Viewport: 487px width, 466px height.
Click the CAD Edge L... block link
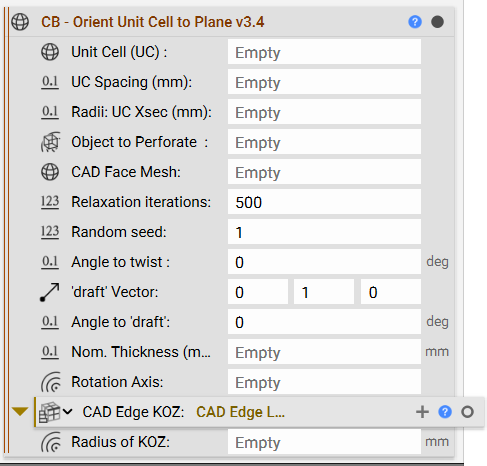(x=240, y=412)
